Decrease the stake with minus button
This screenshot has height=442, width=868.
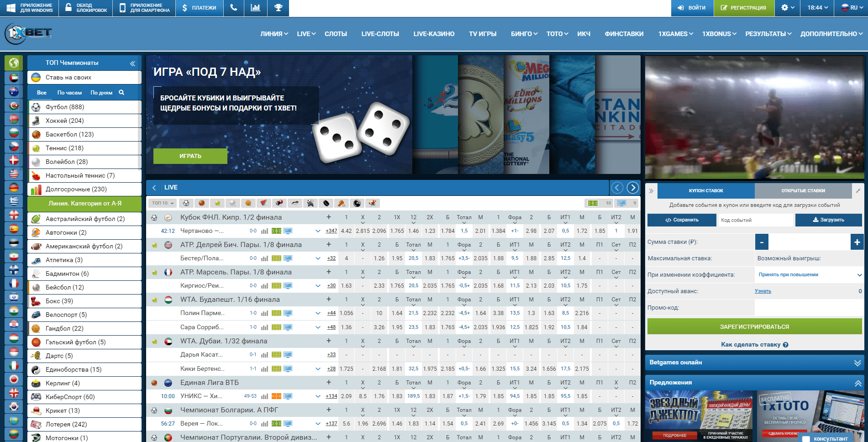click(x=762, y=242)
